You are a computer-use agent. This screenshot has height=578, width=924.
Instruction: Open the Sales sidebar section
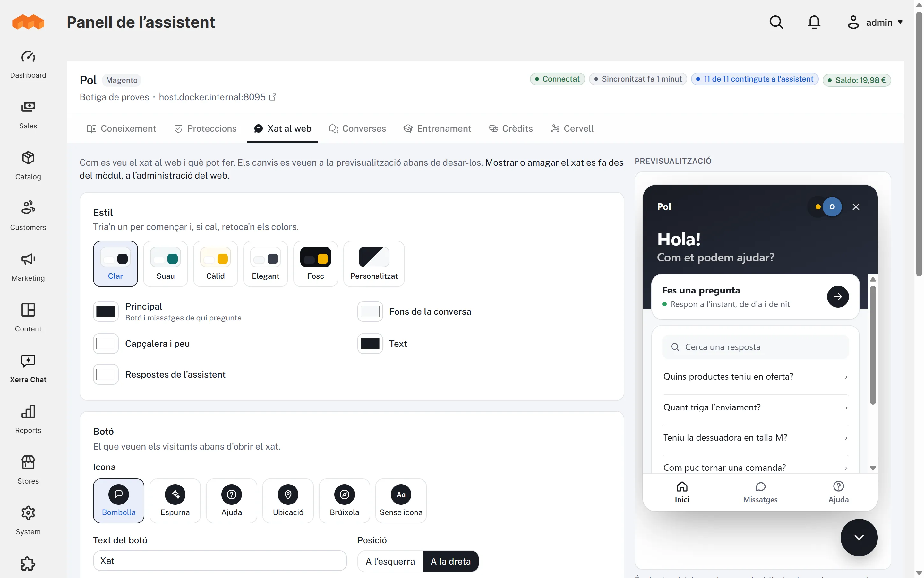pos(28,115)
